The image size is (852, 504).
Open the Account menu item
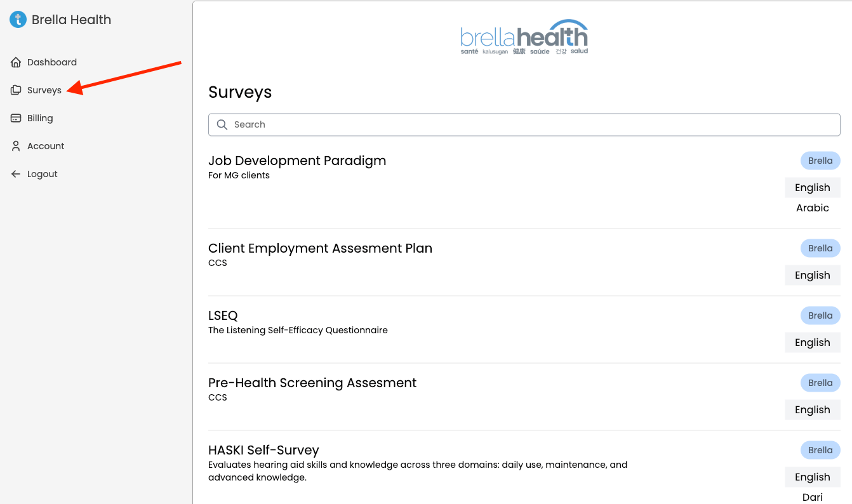(46, 146)
